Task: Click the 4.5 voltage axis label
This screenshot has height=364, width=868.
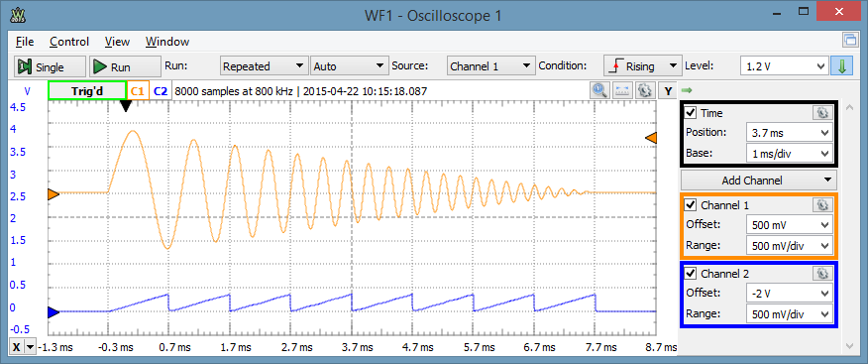Action: [18, 107]
